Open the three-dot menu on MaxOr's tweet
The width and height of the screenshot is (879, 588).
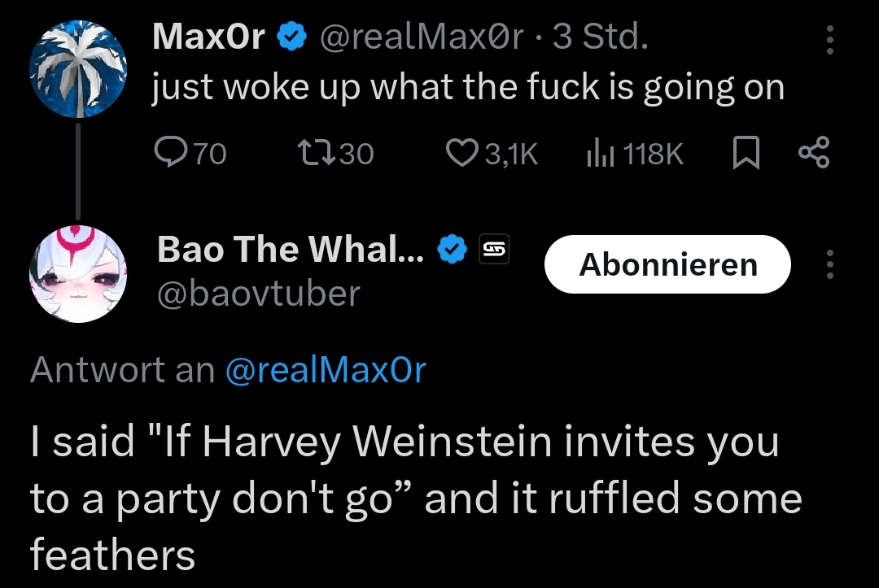[829, 39]
